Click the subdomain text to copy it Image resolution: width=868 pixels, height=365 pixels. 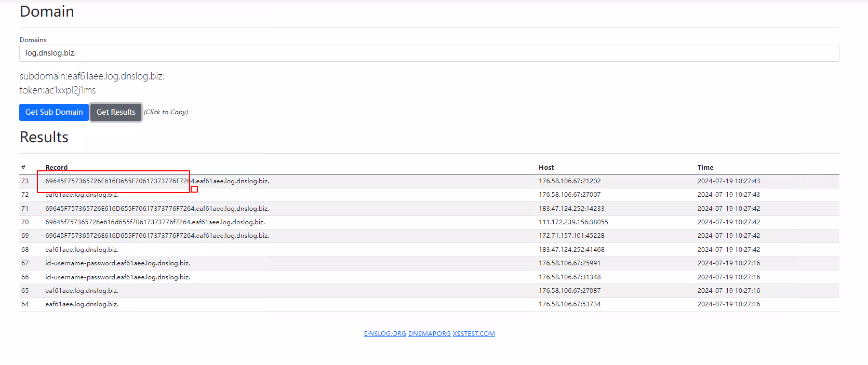[92, 76]
